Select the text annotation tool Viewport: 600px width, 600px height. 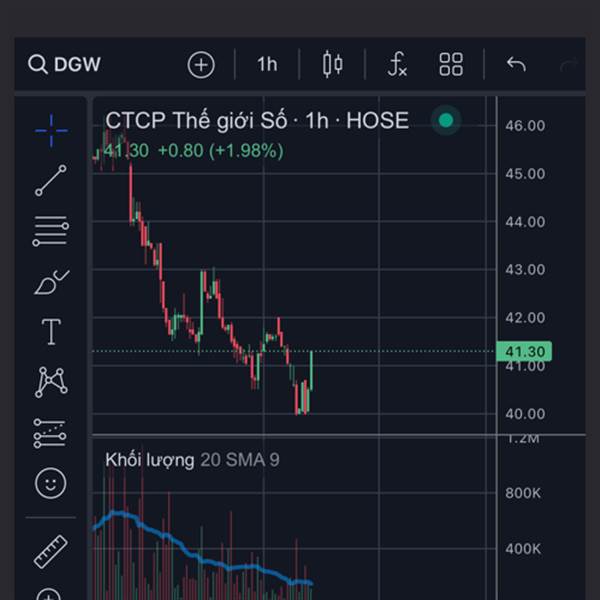click(50, 332)
